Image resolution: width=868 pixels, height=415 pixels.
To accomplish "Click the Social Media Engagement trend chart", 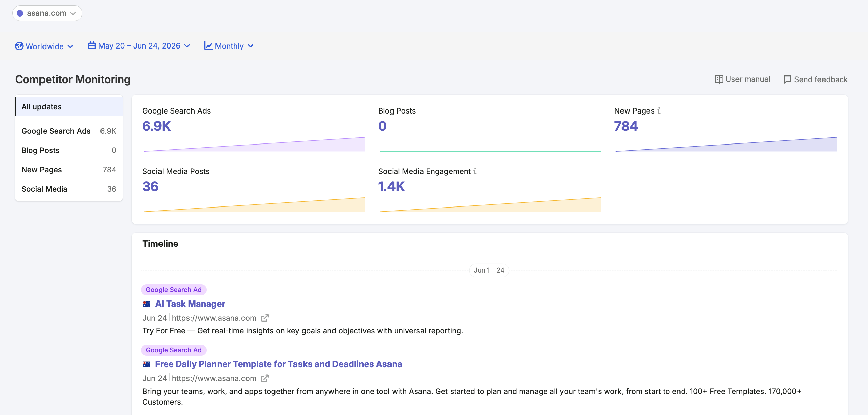I will click(490, 204).
